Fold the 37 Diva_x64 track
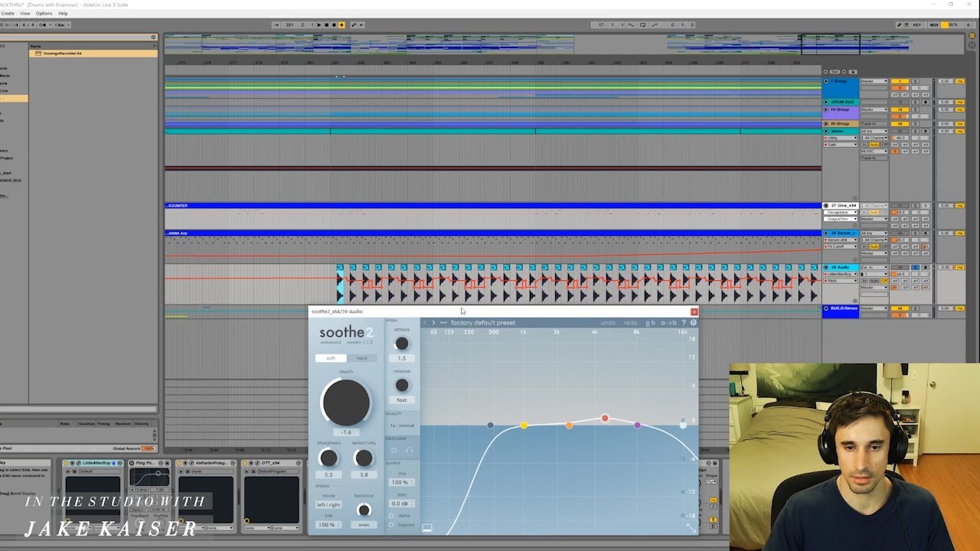The height and width of the screenshot is (551, 980). click(826, 205)
